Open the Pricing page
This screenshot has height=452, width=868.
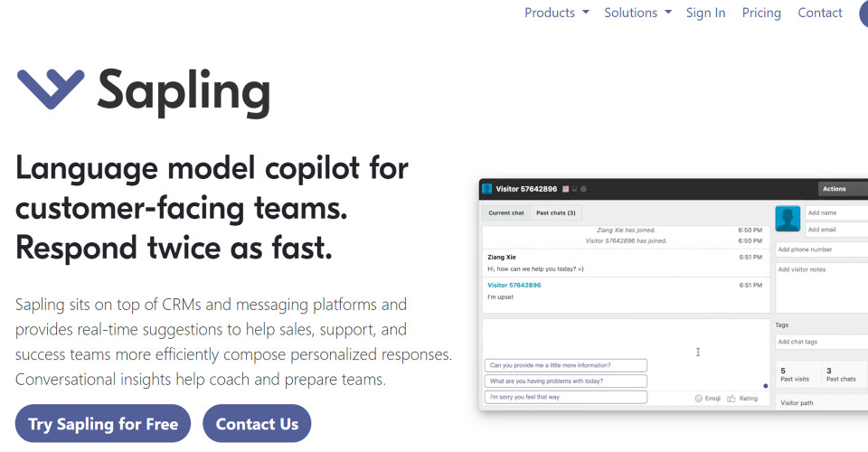[761, 13]
